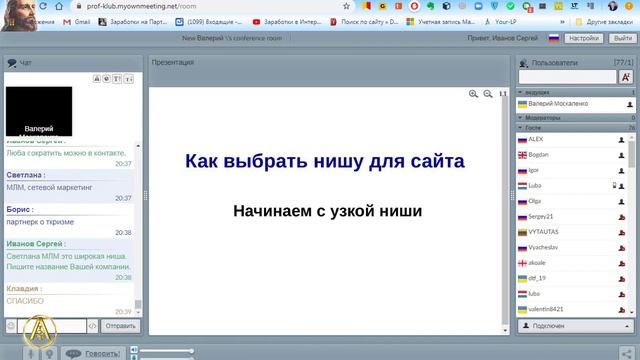
Task: Select guest VYTAUTAS in users list
Action: tap(571, 232)
